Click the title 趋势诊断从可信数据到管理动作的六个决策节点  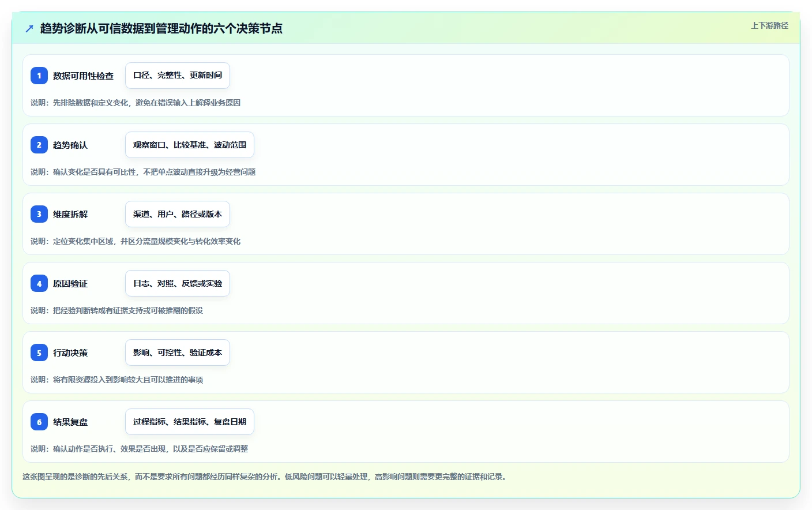coord(161,28)
